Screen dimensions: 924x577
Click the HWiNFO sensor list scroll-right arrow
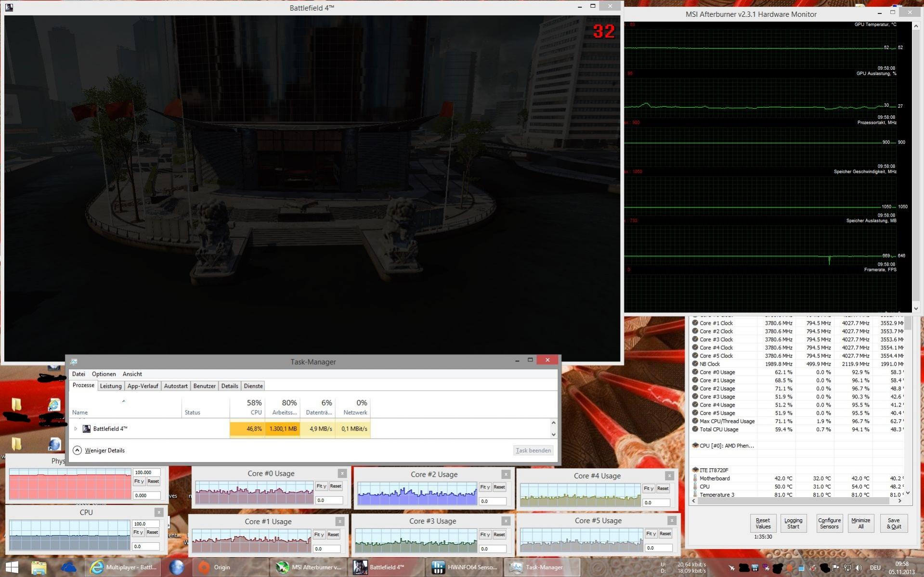coord(899,501)
